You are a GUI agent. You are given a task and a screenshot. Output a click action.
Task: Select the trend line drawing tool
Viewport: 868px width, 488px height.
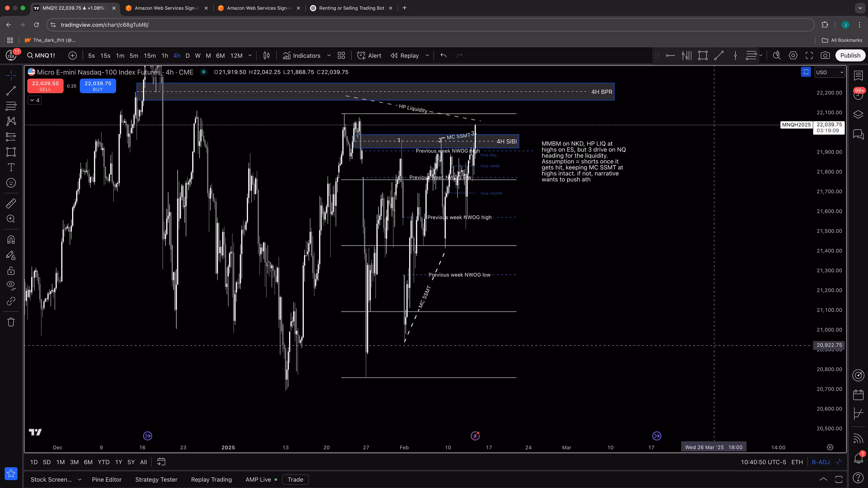point(11,91)
